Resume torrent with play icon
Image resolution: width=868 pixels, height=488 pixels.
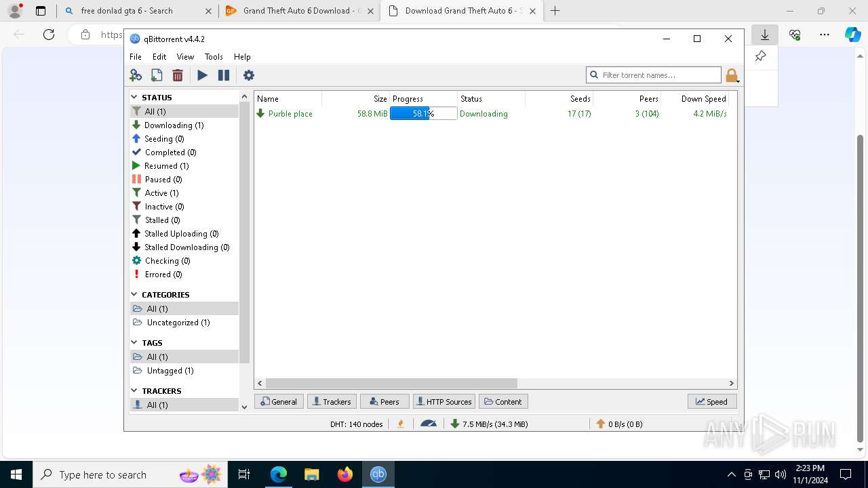pos(202,75)
